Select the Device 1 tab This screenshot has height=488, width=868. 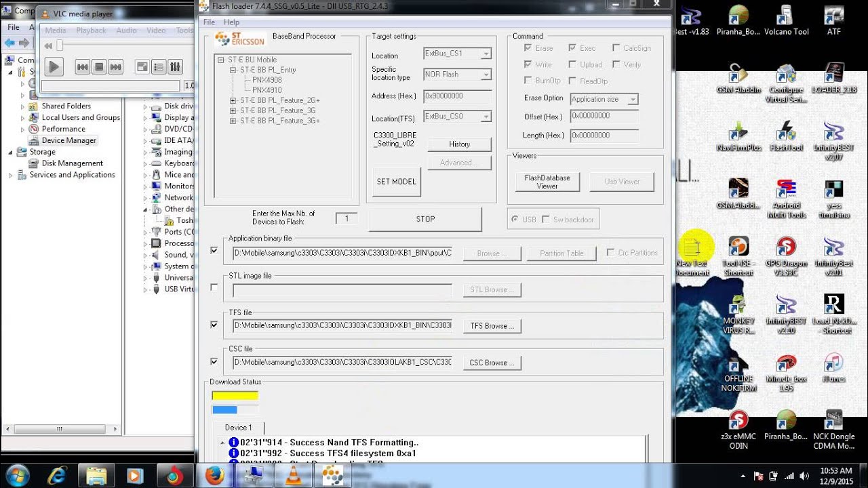pyautogui.click(x=238, y=428)
